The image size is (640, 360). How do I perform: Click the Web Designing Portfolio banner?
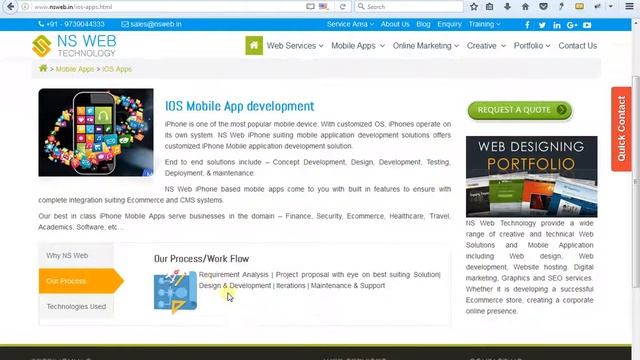click(x=531, y=176)
